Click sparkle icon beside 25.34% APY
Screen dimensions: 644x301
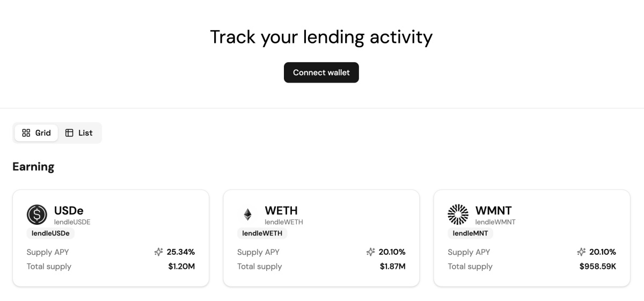158,252
